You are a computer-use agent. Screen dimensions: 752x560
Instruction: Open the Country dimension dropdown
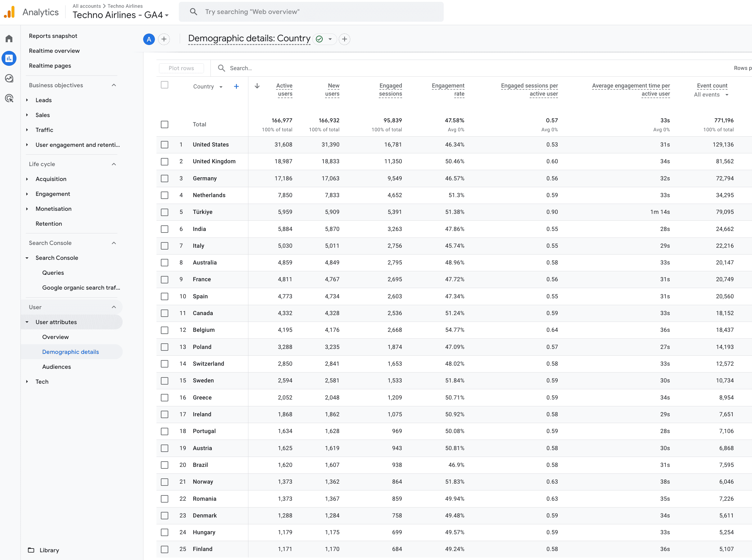(207, 87)
